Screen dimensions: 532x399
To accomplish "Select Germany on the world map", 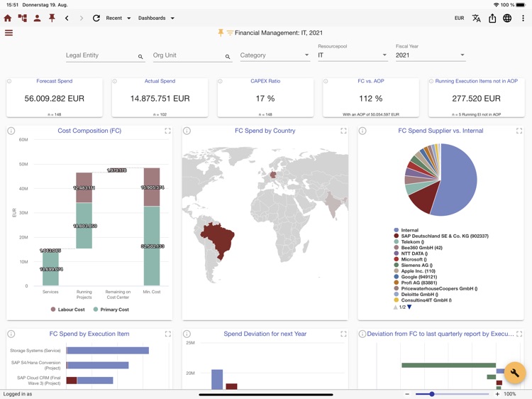I will pyautogui.click(x=273, y=175).
